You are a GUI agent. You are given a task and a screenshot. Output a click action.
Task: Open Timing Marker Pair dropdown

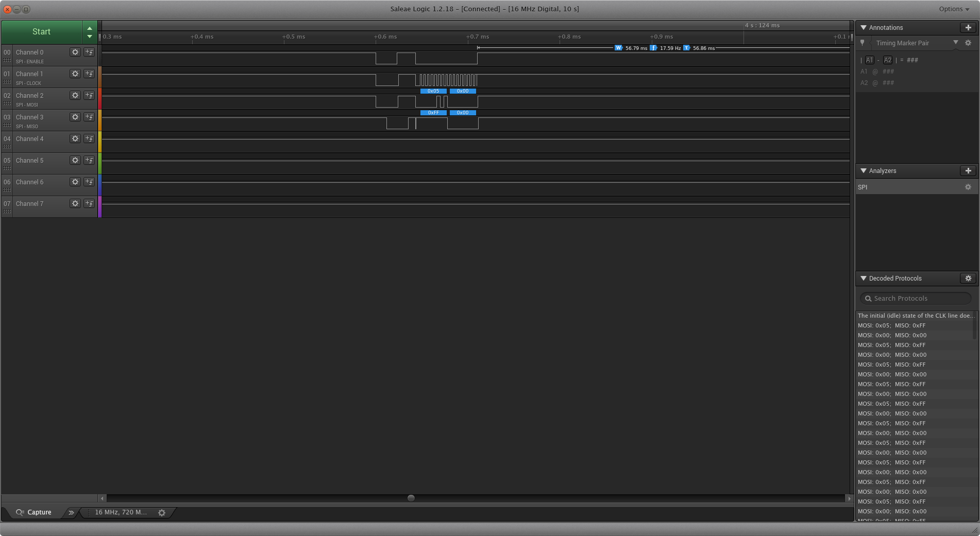tap(956, 43)
